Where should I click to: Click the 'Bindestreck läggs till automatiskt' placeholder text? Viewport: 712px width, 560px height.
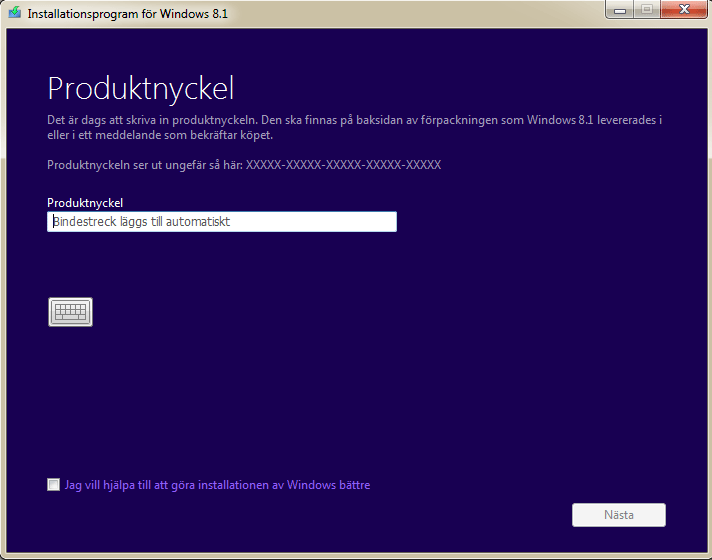tap(141, 222)
